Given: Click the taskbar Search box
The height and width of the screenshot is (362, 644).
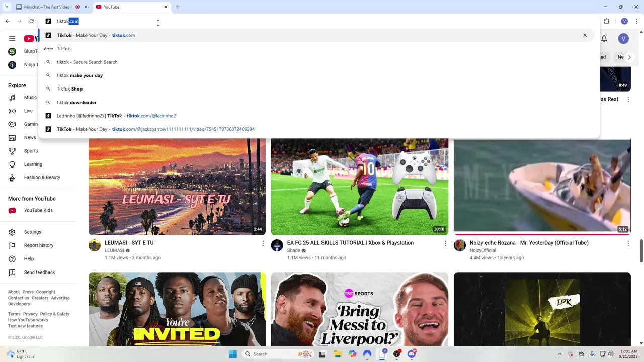Looking at the screenshot, I should 277,354.
